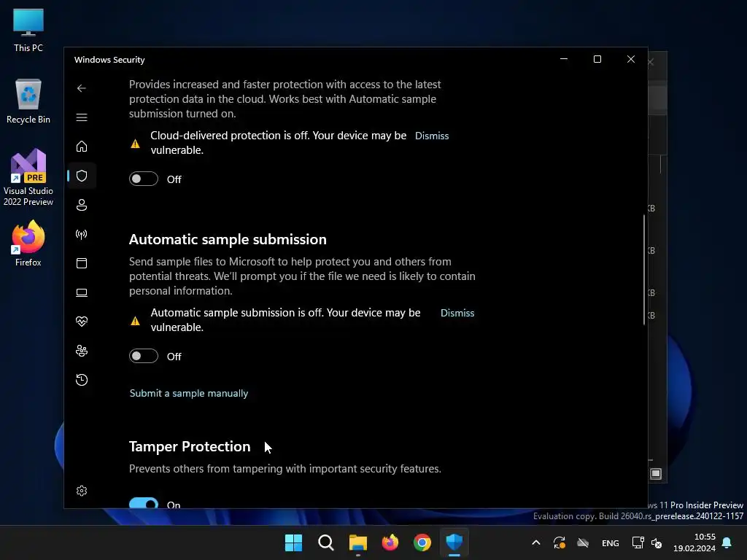Image resolution: width=747 pixels, height=560 pixels.
Task: Click Cloud-delivered protection warning triangle
Action: (x=135, y=144)
